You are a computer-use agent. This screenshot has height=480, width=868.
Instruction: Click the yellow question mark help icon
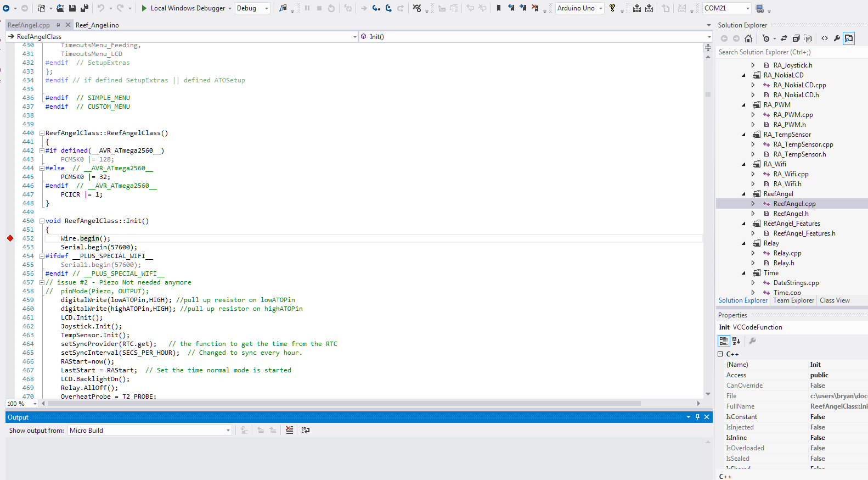[613, 8]
